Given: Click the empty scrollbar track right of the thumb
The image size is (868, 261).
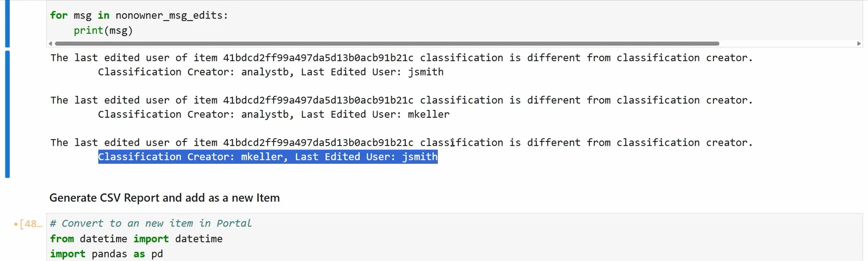Looking at the screenshot, I should (x=787, y=43).
